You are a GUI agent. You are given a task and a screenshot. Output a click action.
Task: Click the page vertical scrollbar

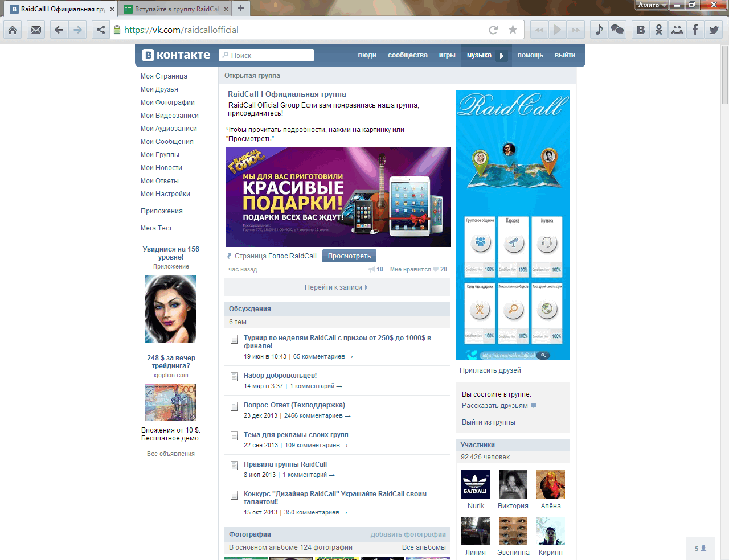725,75
